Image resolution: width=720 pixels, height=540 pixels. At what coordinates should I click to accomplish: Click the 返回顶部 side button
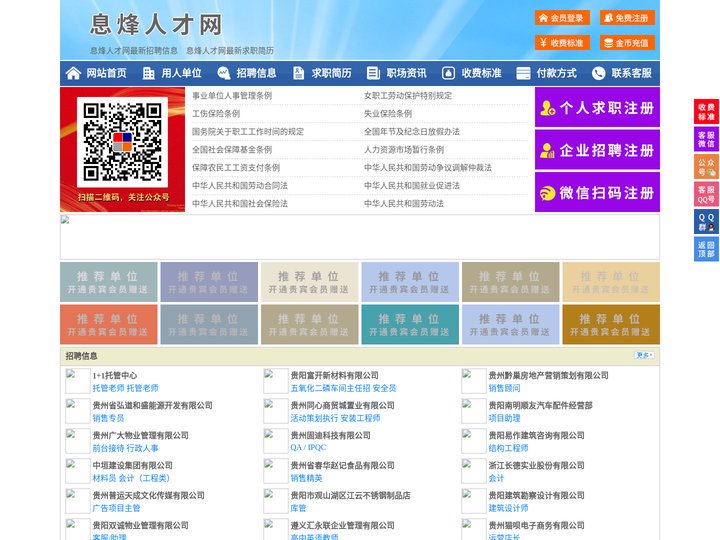tap(706, 249)
